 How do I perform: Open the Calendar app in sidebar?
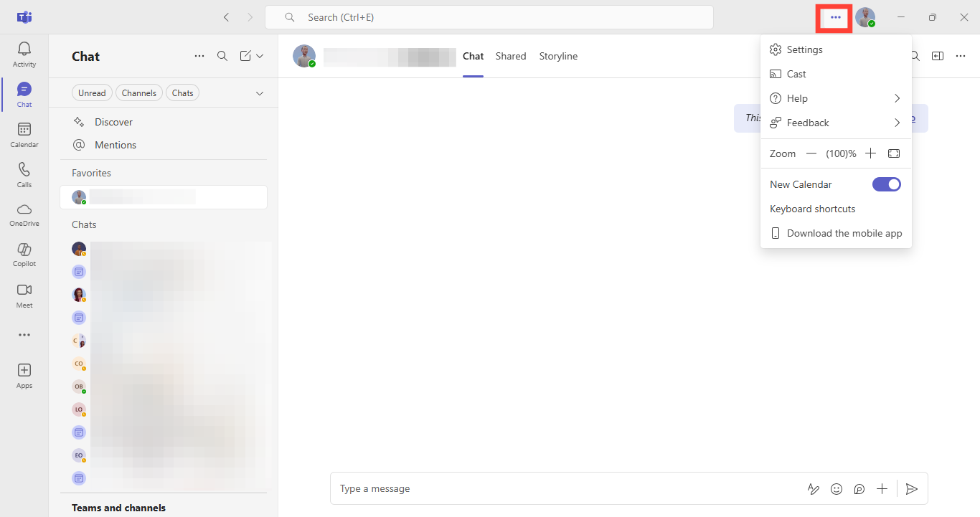(x=24, y=135)
